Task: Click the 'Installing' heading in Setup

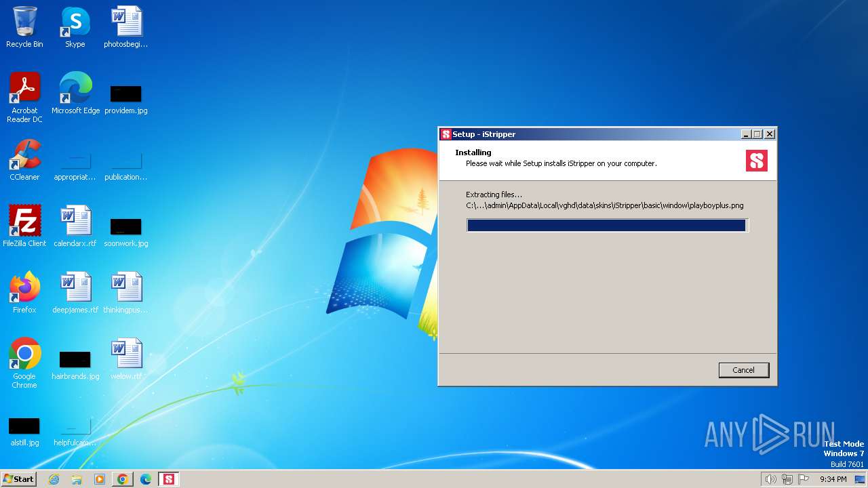Action: 473,152
